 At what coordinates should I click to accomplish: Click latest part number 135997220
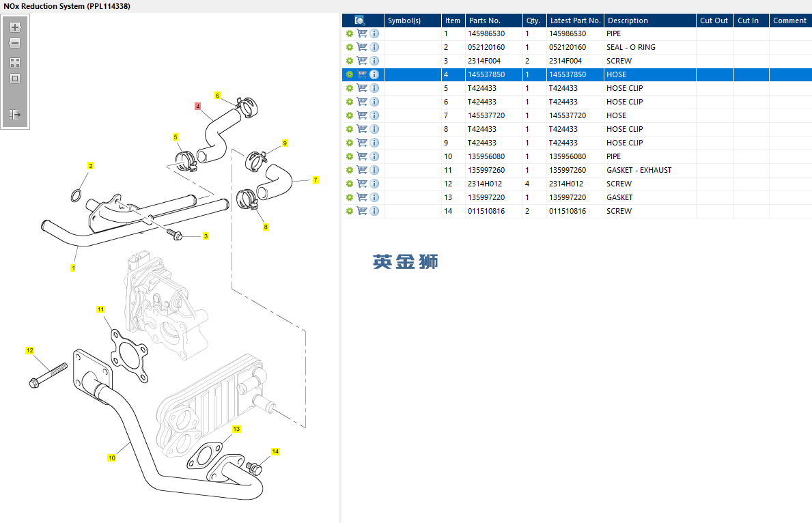pyautogui.click(x=568, y=197)
